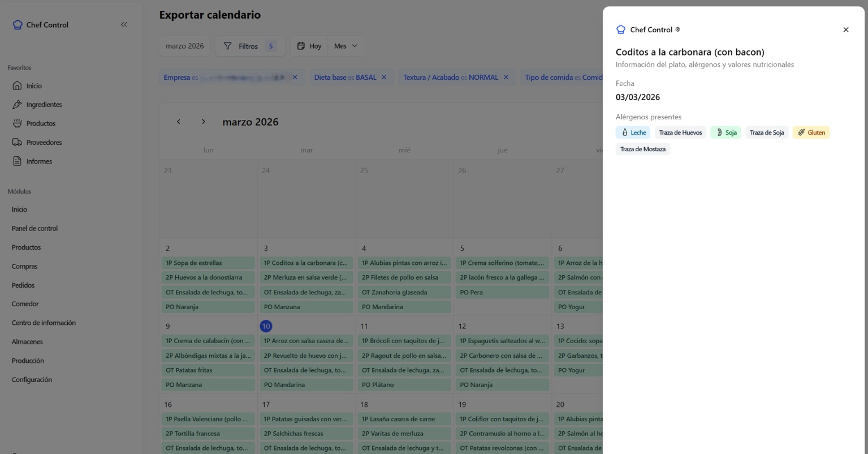The width and height of the screenshot is (868, 454).
Task: Remove the Dieta base BASAL filter
Action: [x=384, y=78]
